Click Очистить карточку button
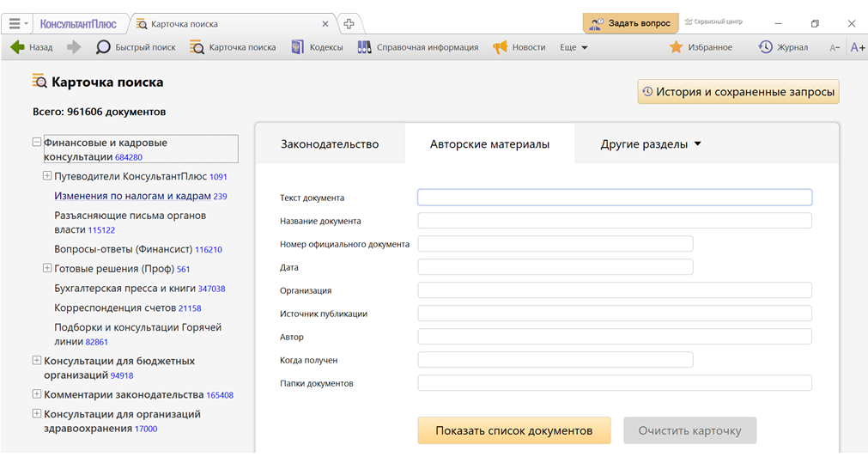The width and height of the screenshot is (868, 457). pyautogui.click(x=689, y=430)
